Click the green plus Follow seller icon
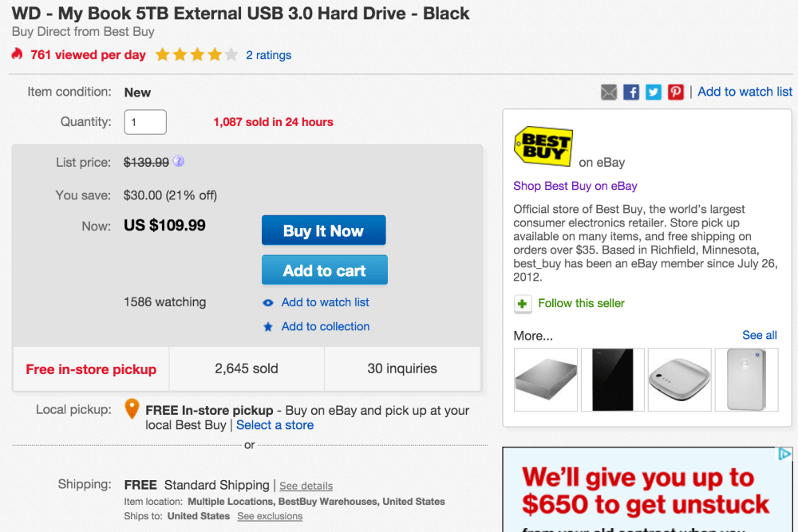This screenshot has width=798, height=532. tap(522, 304)
